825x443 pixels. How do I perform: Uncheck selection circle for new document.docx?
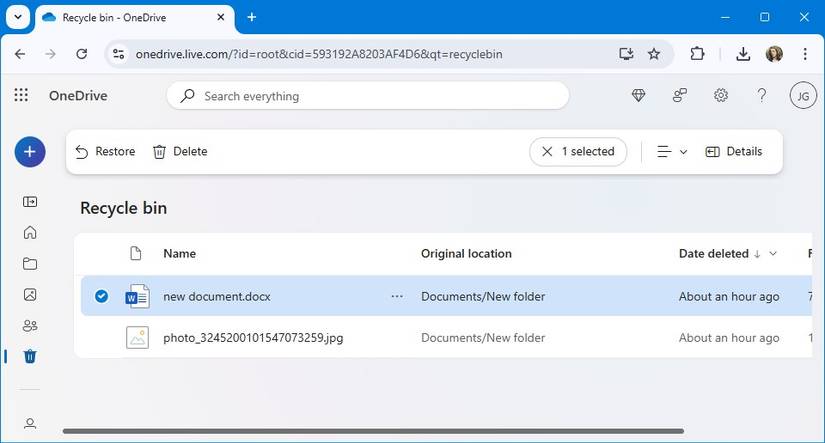pyautogui.click(x=102, y=296)
